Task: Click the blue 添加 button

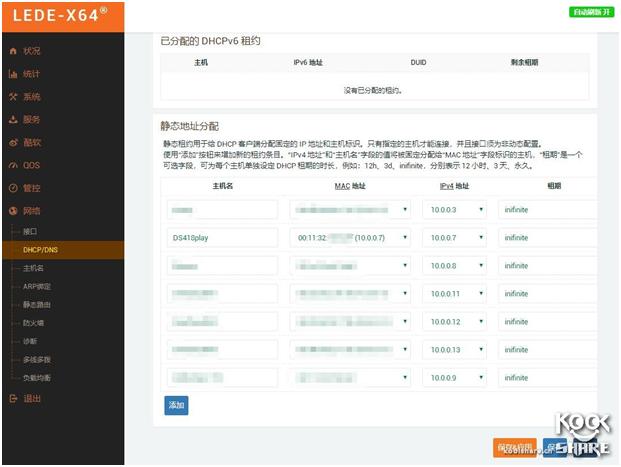Action: [x=176, y=405]
